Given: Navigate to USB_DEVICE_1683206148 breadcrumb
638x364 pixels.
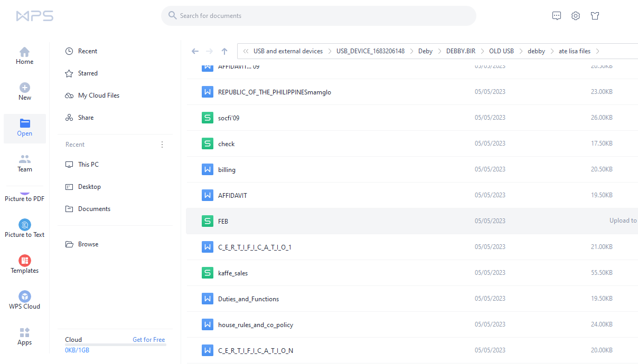Looking at the screenshot, I should coord(370,51).
